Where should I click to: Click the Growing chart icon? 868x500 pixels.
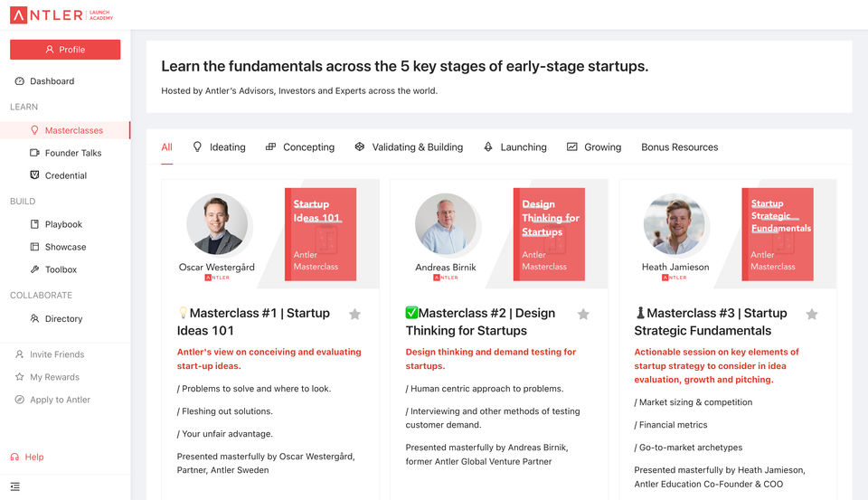(571, 146)
